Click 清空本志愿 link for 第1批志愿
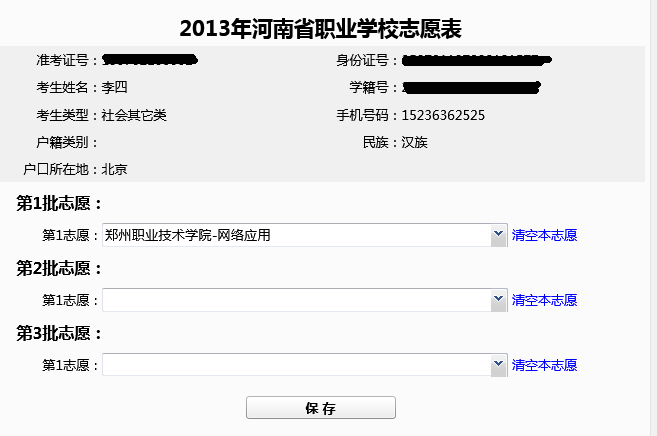This screenshot has height=436, width=657. pyautogui.click(x=544, y=236)
